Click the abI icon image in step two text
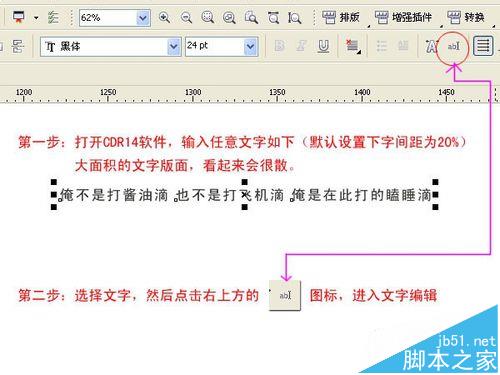500x375 pixels. 285,295
